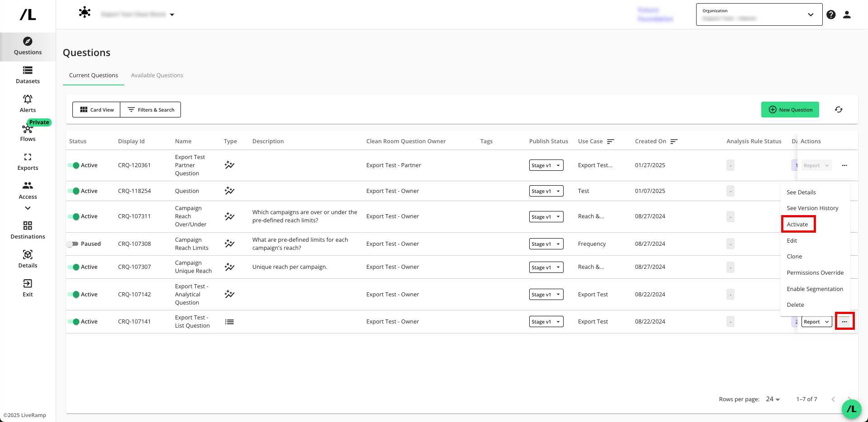The height and width of the screenshot is (422, 868).
Task: Click the name Campaign Reach Limits
Action: (192, 244)
